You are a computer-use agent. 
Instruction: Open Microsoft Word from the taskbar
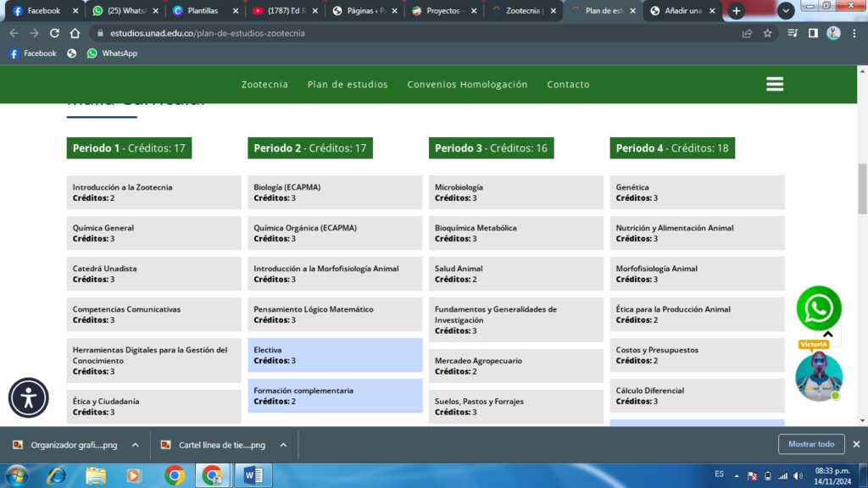[253, 474]
